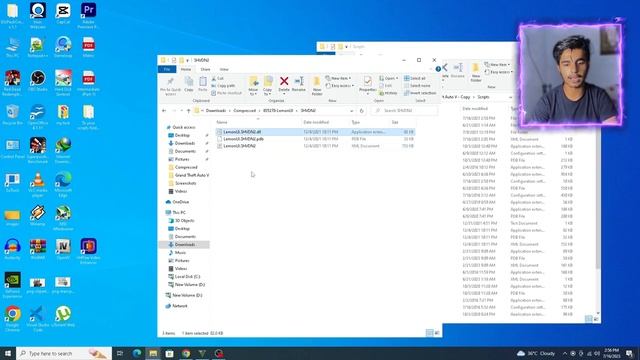
Task: Open the New item dropdown
Action: coord(338,78)
